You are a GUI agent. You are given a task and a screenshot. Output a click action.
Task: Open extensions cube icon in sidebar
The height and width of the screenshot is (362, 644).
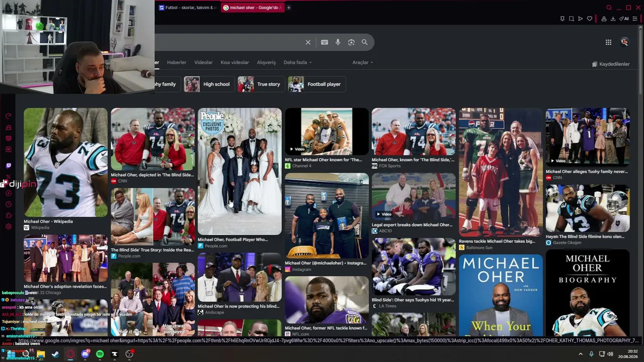pos(8,216)
